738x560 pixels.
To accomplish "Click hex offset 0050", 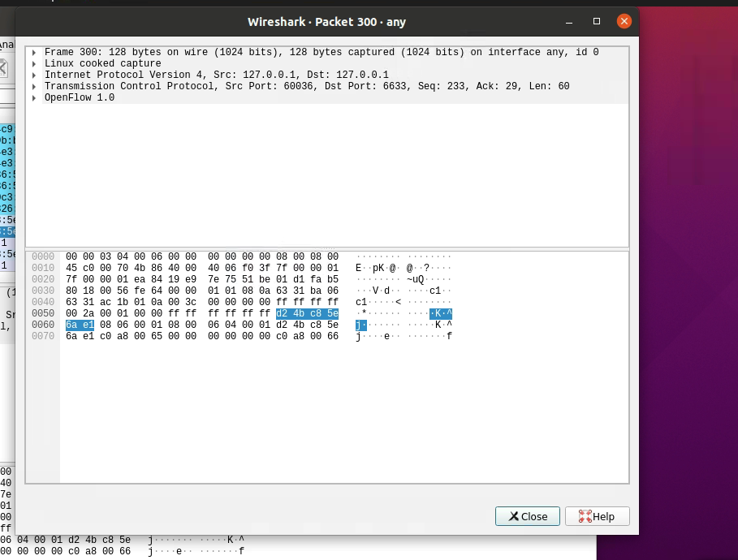I will [x=43, y=313].
